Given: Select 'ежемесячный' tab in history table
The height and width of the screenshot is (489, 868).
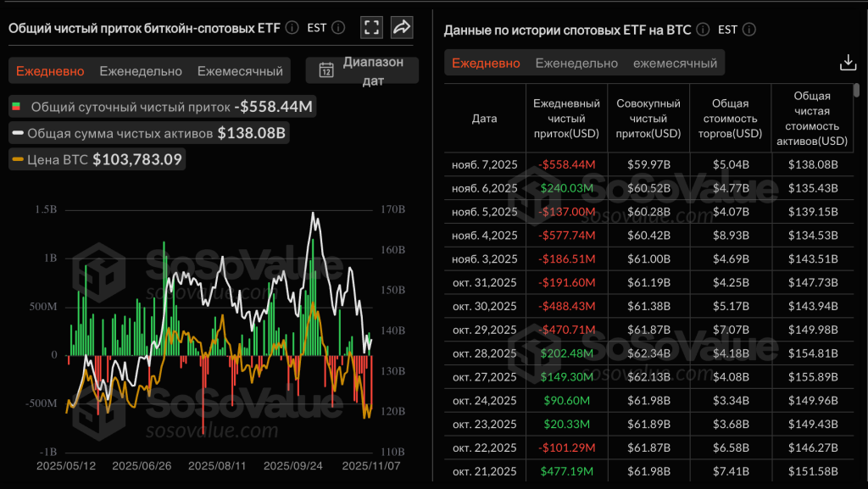Looking at the screenshot, I should [675, 64].
